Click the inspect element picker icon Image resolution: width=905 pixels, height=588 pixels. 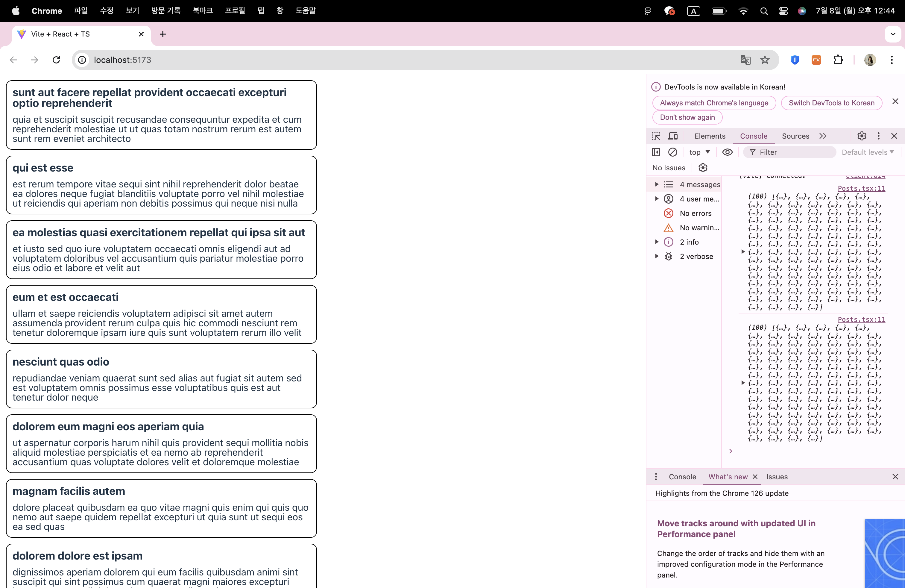point(656,136)
